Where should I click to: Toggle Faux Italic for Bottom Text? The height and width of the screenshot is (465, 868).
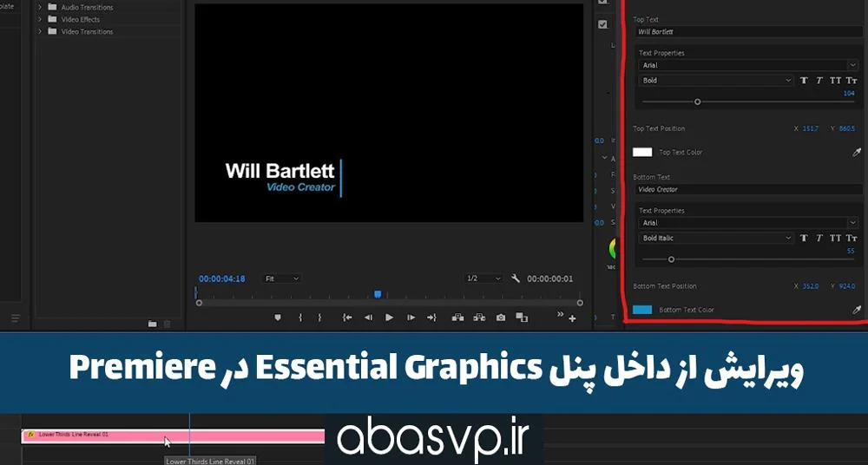pyautogui.click(x=819, y=238)
